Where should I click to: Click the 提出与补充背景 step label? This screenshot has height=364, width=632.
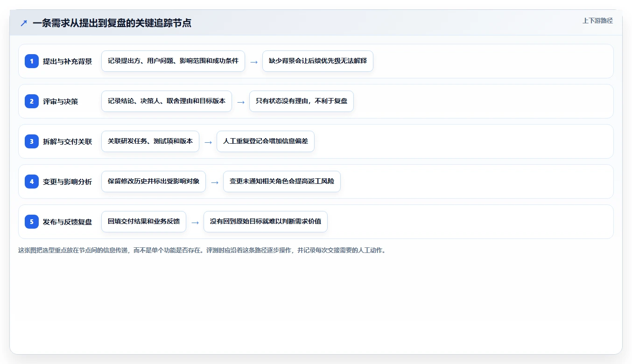68,61
